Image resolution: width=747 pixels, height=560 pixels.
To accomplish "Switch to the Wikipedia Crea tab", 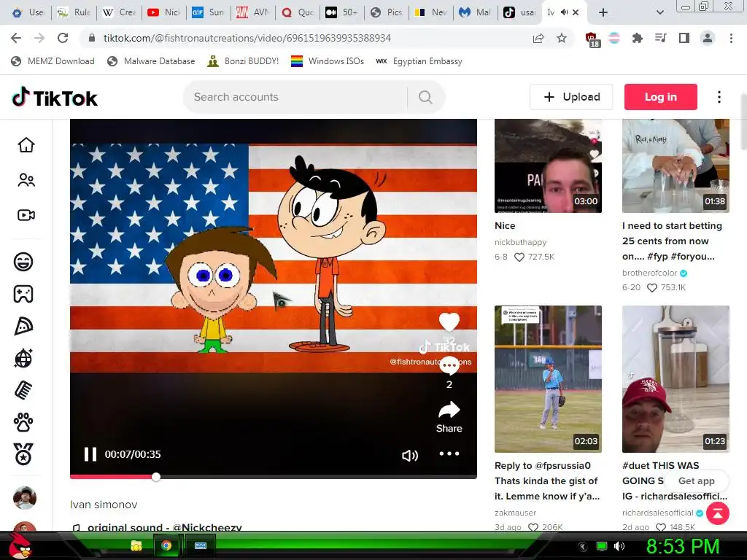I will [x=119, y=12].
